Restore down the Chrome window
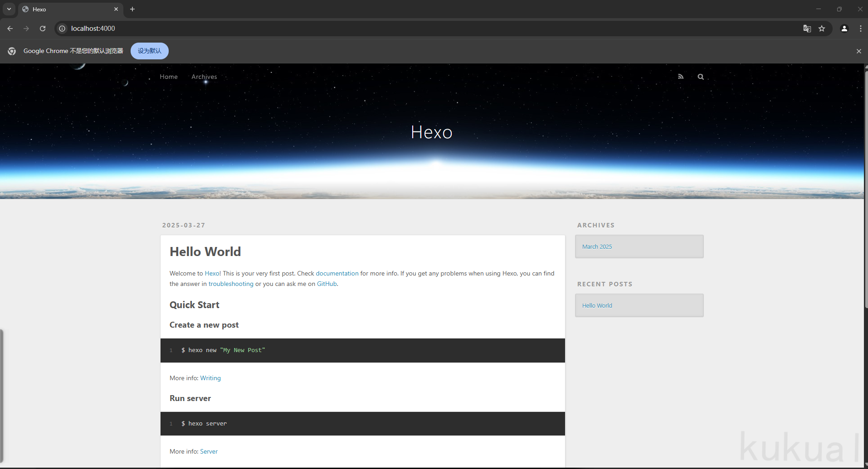The width and height of the screenshot is (868, 469). click(839, 9)
